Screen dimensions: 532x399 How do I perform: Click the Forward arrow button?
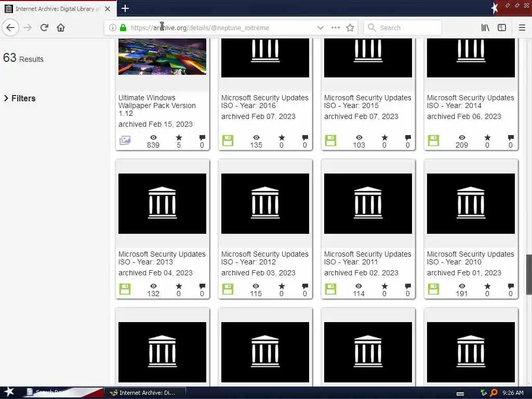[28, 28]
